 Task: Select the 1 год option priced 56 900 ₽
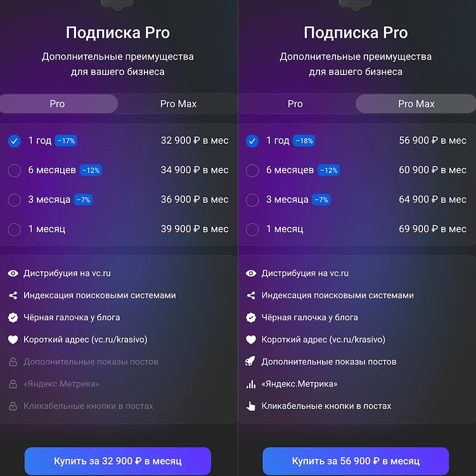pyautogui.click(x=252, y=141)
